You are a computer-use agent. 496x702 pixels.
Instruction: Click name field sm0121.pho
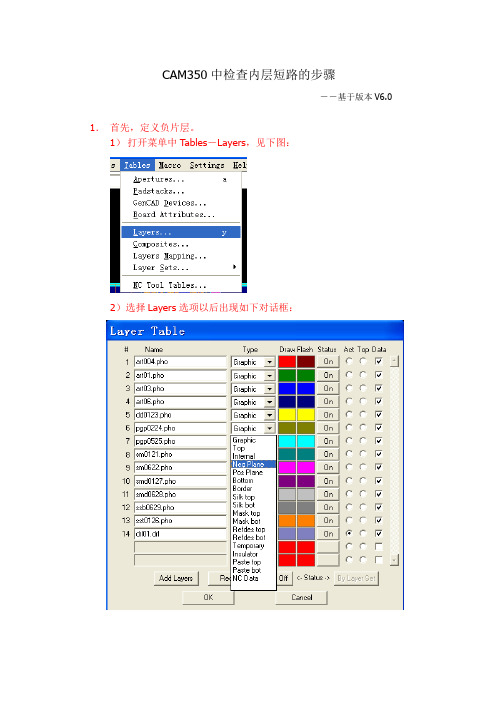(180, 454)
